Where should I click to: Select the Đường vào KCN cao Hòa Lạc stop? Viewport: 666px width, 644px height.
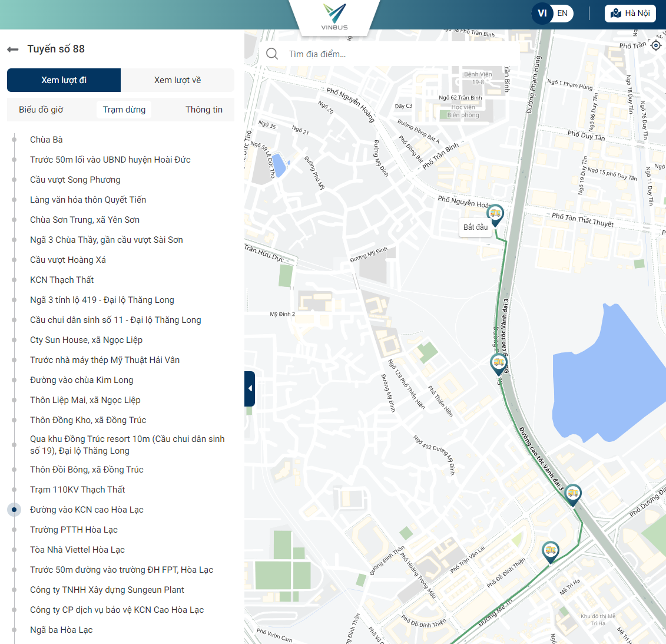click(87, 510)
